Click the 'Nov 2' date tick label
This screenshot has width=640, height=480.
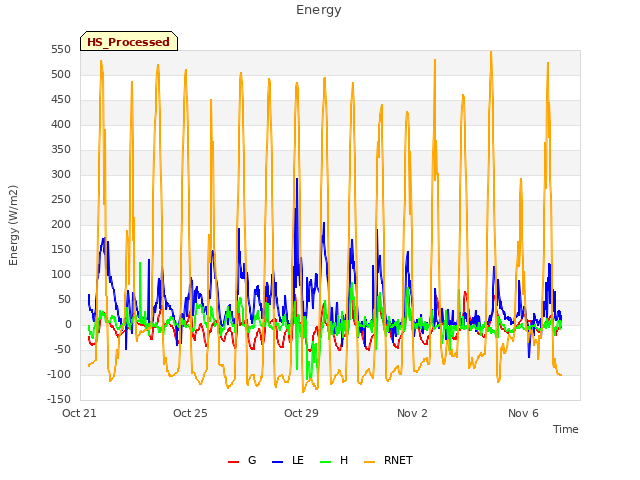click(412, 413)
